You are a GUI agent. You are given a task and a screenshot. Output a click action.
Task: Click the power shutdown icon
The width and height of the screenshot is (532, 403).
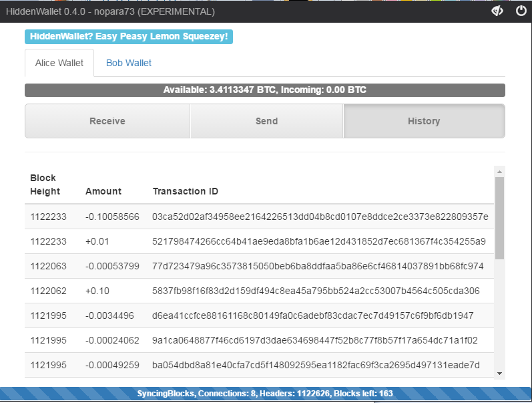(x=521, y=11)
